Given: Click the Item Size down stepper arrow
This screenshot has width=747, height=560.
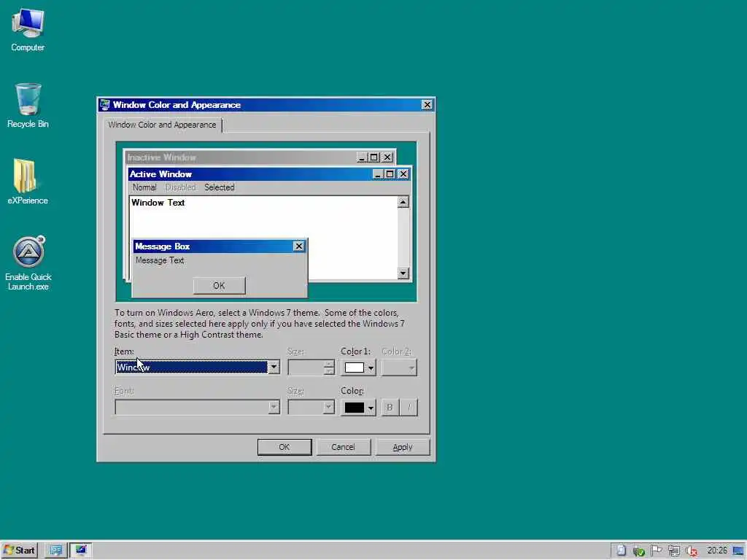Looking at the screenshot, I should [x=328, y=371].
